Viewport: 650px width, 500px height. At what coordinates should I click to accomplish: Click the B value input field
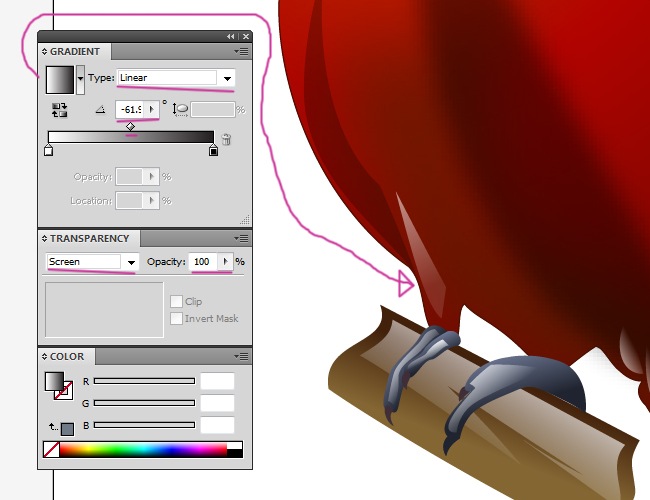(x=218, y=425)
